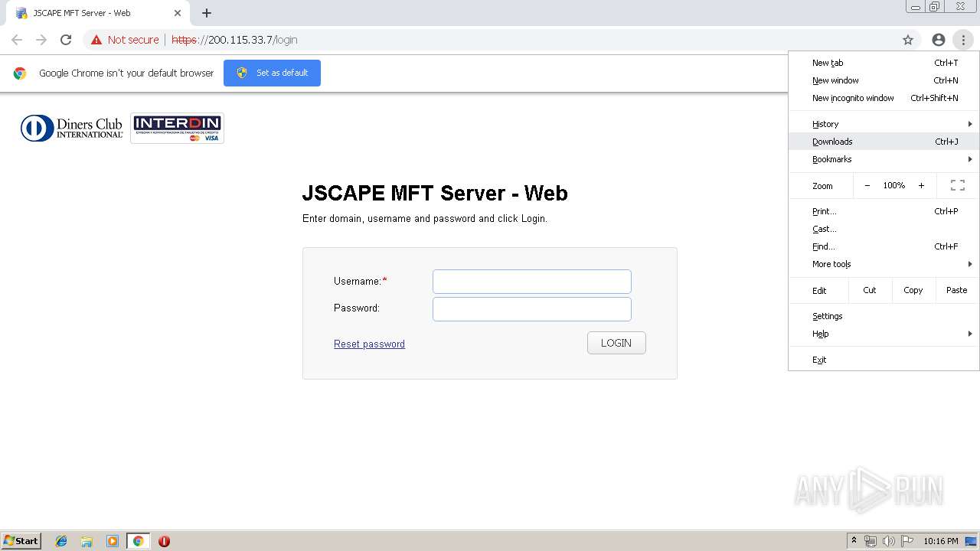This screenshot has width=980, height=551.
Task: Focus the Password input field
Action: pyautogui.click(x=532, y=309)
